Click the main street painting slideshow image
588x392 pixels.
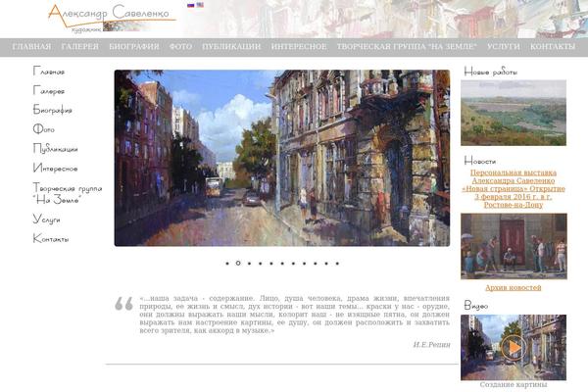[x=282, y=158]
